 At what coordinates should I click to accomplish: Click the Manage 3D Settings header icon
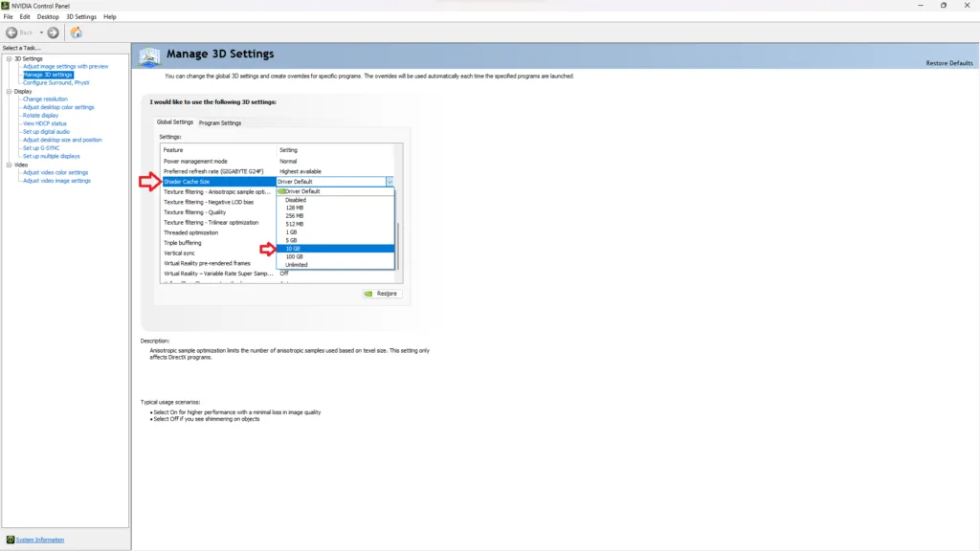[149, 56]
